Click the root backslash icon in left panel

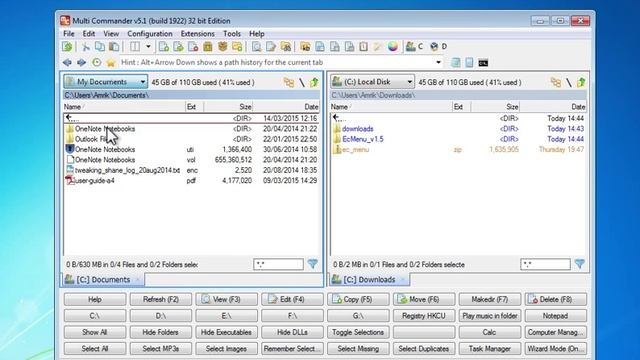pyautogui.click(x=302, y=82)
